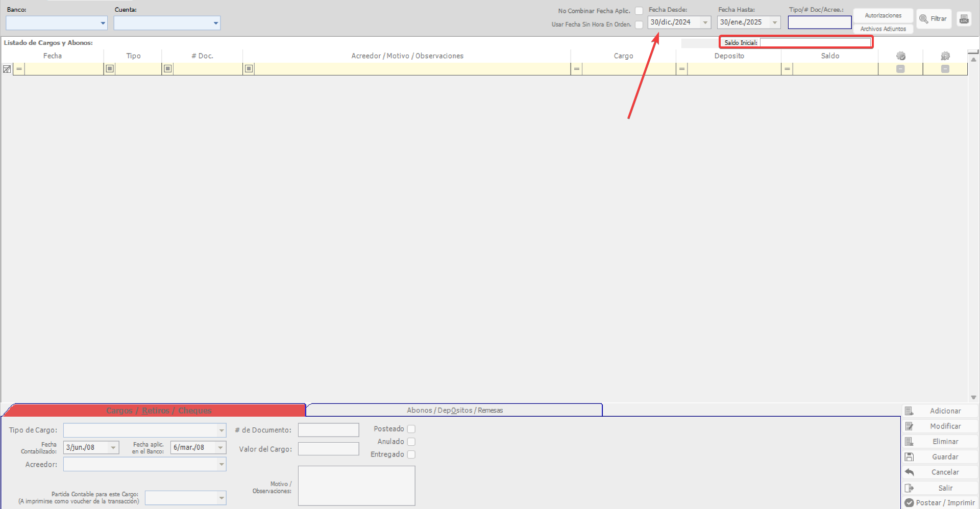Open Archivos Adjuntos
980x509 pixels.
pyautogui.click(x=883, y=29)
